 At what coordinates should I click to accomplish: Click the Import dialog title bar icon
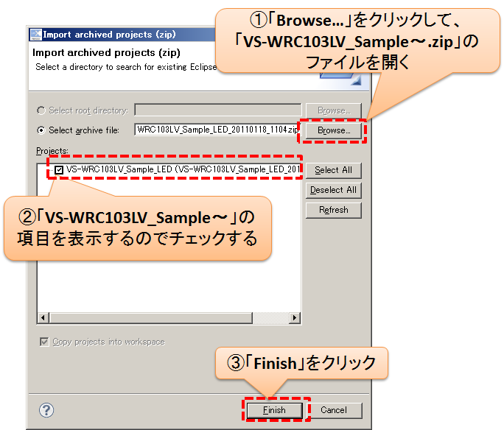coord(36,35)
